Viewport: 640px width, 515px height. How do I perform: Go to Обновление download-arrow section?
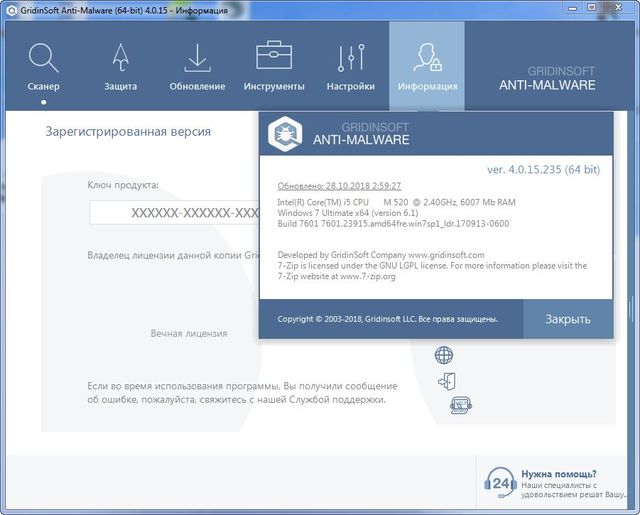(x=197, y=66)
